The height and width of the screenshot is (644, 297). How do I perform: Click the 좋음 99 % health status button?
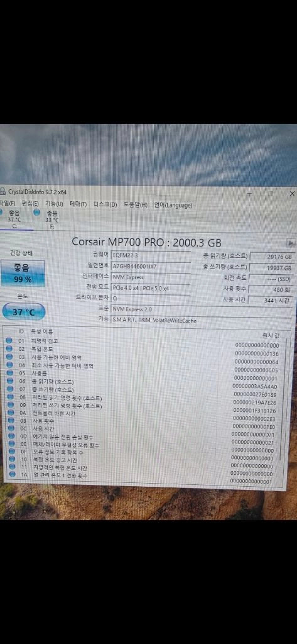(23, 274)
